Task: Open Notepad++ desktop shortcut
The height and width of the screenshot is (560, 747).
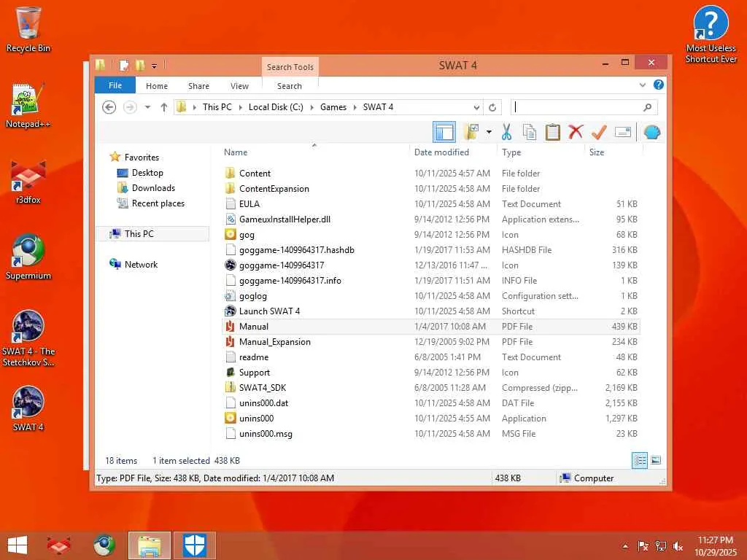Action: click(28, 106)
